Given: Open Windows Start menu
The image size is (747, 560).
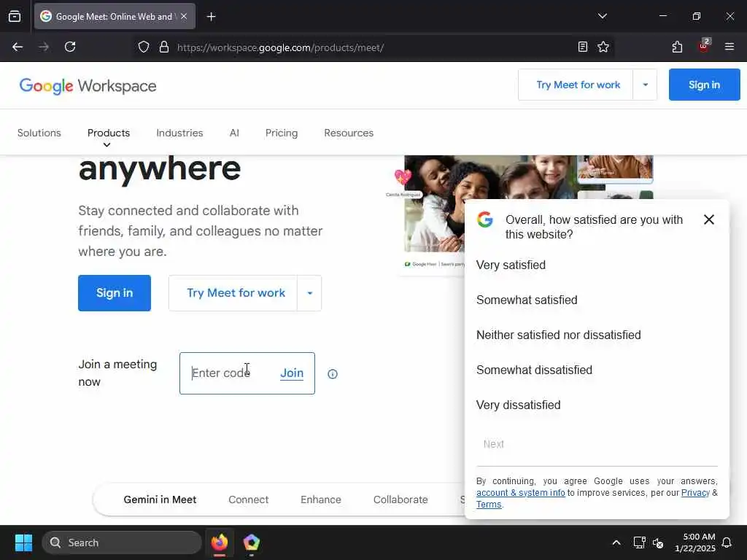Looking at the screenshot, I should [23, 542].
